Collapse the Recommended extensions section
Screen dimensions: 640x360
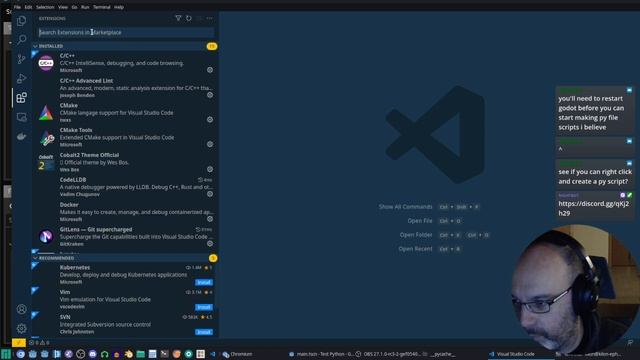pos(124,258)
